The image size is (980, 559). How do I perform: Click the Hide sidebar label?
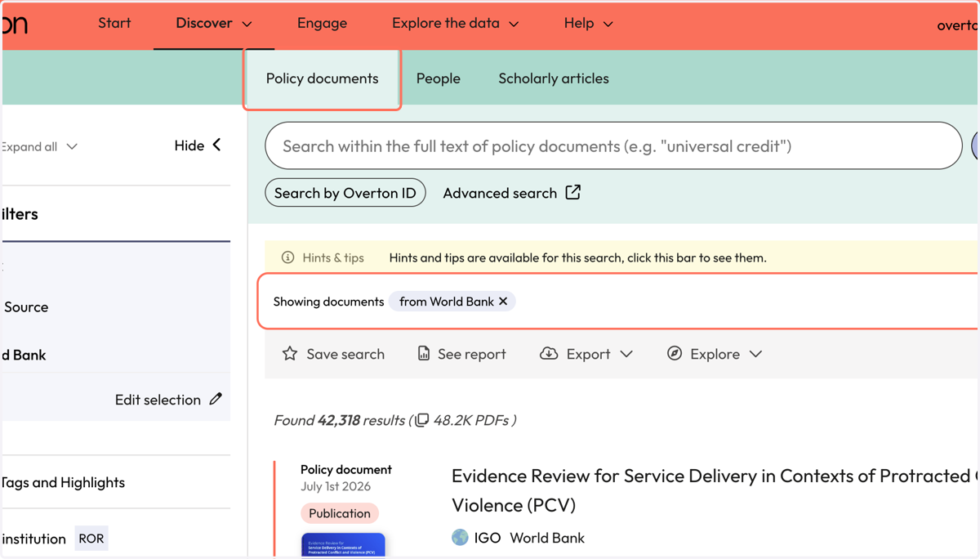tap(189, 145)
